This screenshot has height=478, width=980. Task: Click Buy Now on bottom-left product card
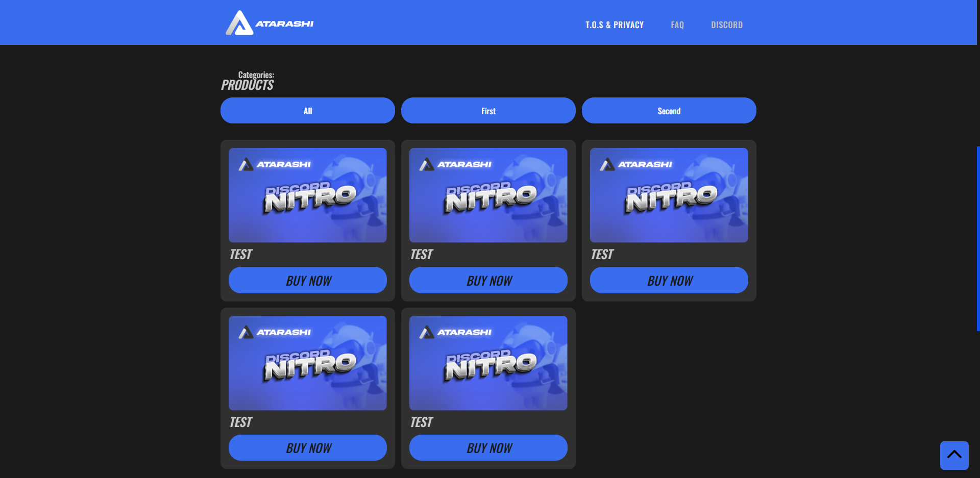coord(308,447)
